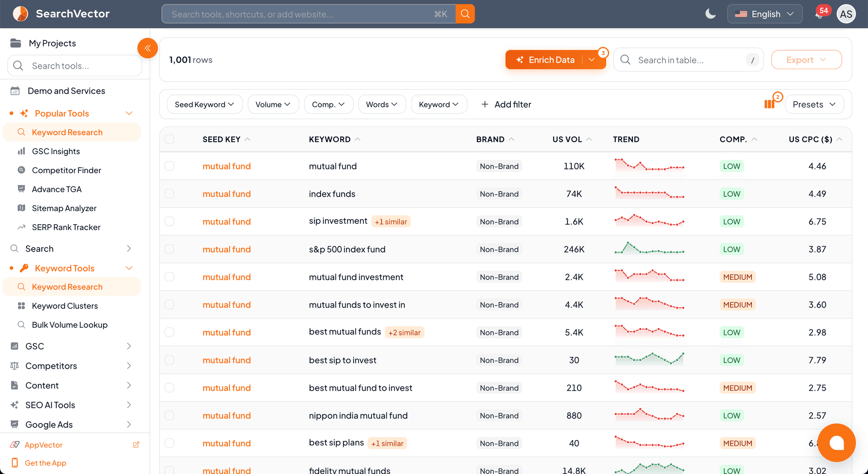Check the 'index funds' row checkbox
The image size is (868, 474).
(x=170, y=193)
